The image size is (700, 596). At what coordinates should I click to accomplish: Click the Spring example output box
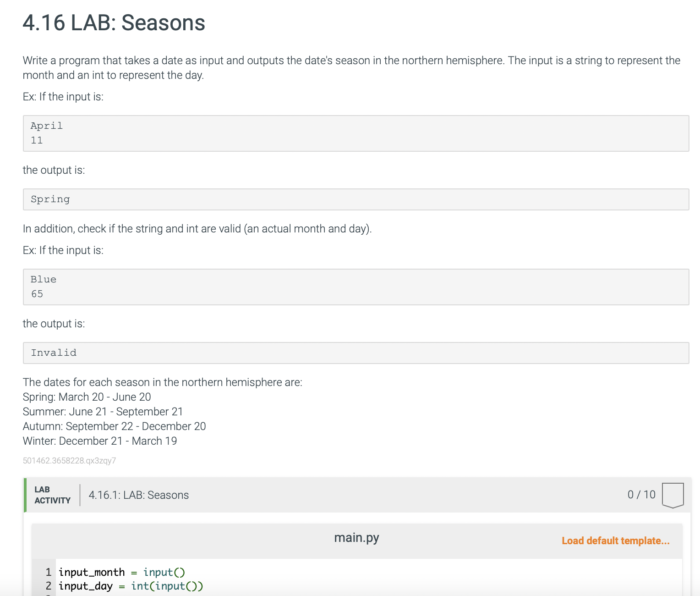click(x=355, y=199)
